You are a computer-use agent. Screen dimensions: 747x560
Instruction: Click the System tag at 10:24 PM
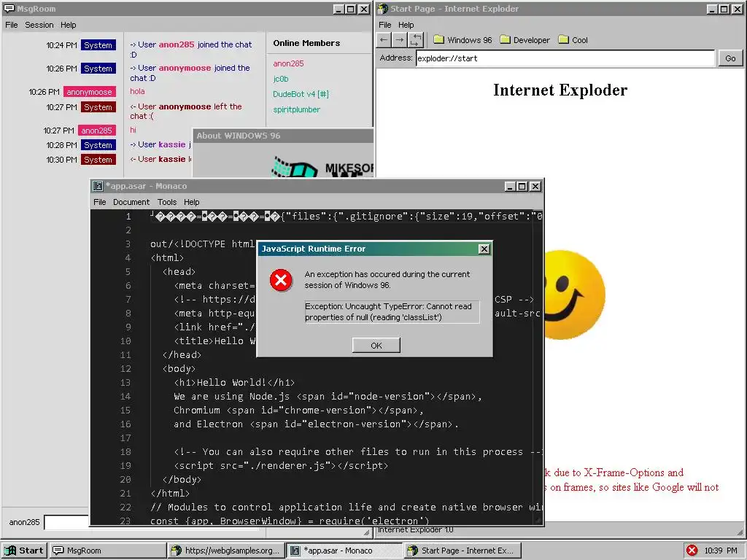coord(98,45)
